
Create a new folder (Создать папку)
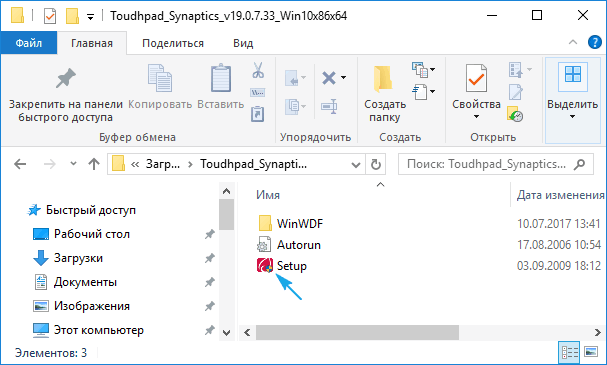point(385,94)
